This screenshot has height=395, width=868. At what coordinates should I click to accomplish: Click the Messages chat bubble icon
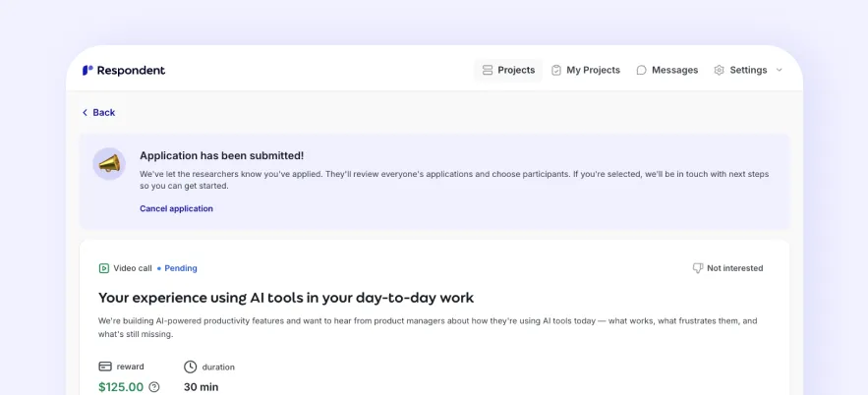point(642,71)
